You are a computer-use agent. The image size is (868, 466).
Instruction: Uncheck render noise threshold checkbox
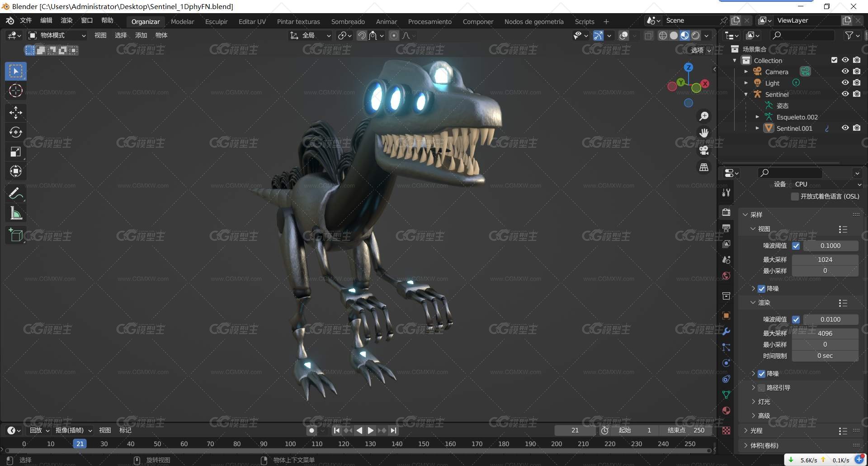point(796,319)
